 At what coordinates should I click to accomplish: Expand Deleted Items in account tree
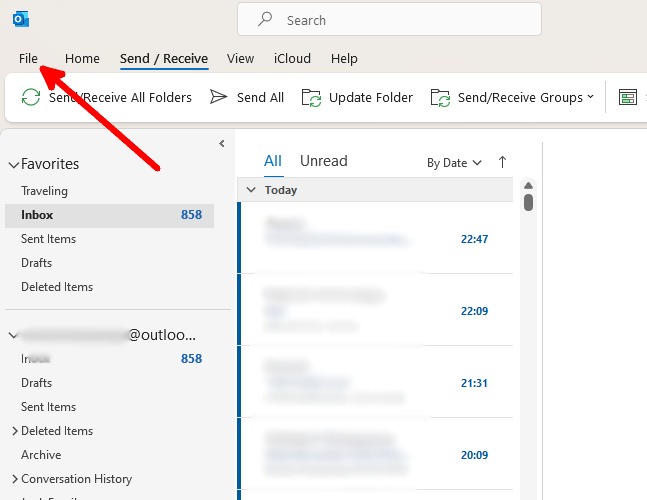click(x=15, y=431)
